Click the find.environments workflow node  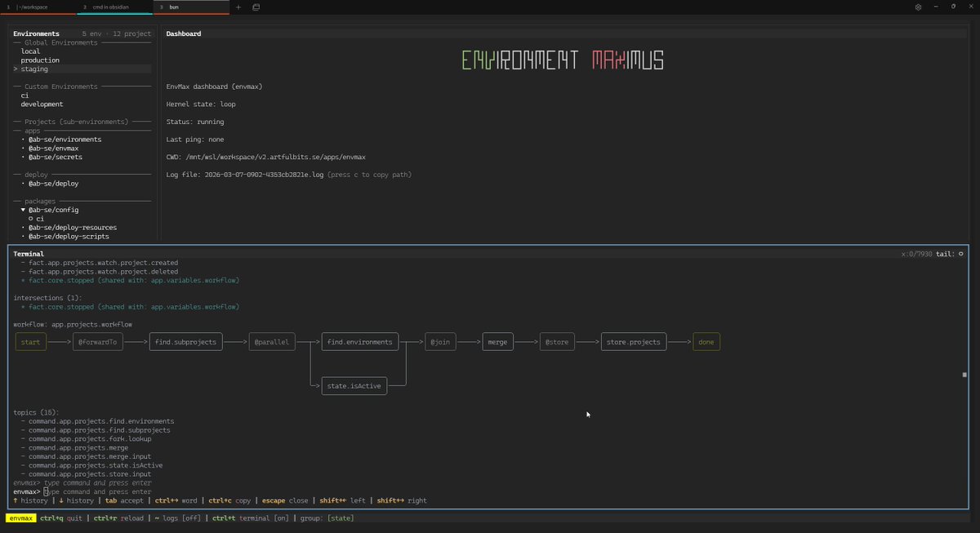[x=359, y=342]
